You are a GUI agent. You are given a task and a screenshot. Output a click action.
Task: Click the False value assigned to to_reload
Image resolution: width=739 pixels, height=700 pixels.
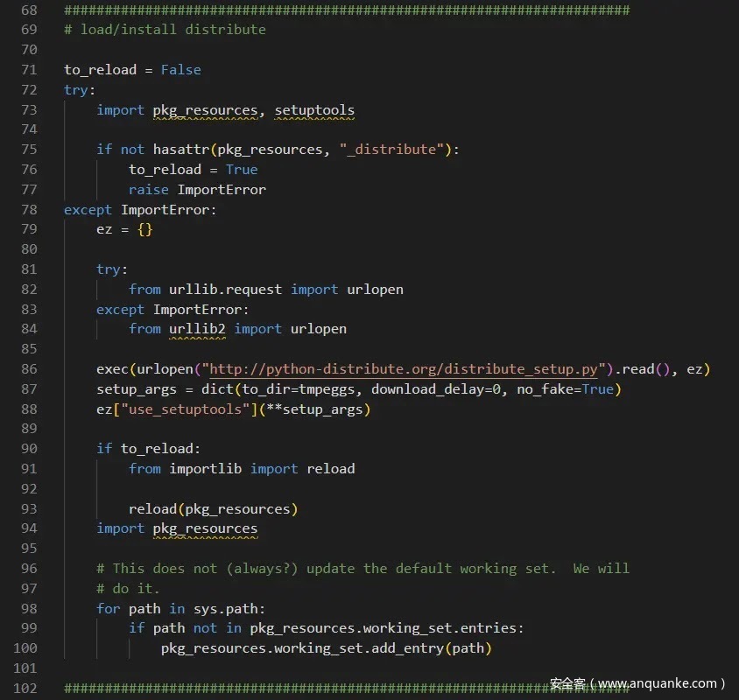click(180, 70)
